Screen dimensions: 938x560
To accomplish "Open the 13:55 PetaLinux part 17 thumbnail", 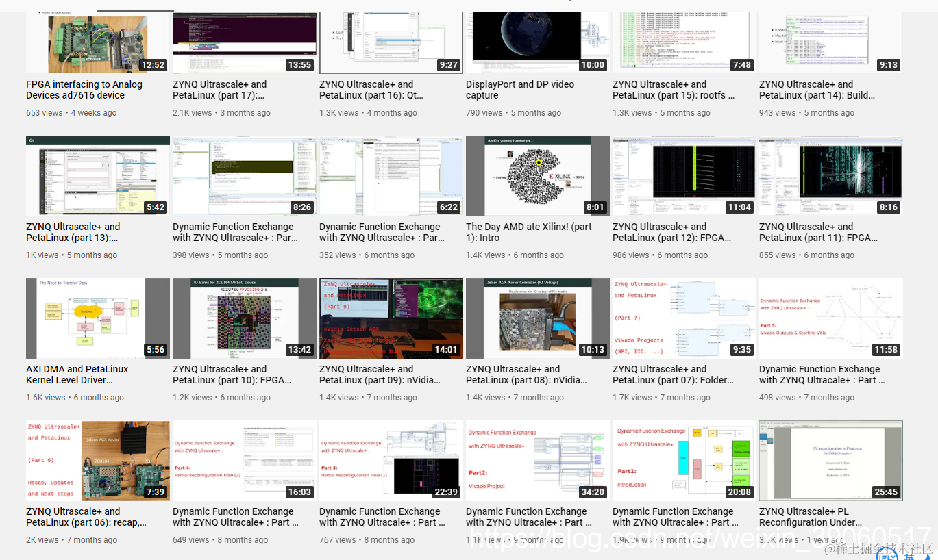I will coord(245,42).
